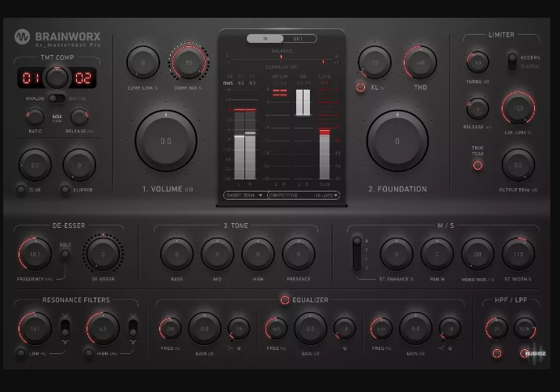This screenshot has height=392, width=560.
Task: Click the Lim. Link % knob
Action: click(x=518, y=107)
